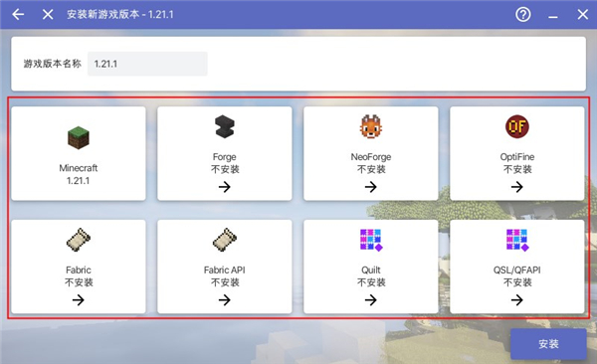Open QSL/QFAPI version list arrow

click(517, 300)
